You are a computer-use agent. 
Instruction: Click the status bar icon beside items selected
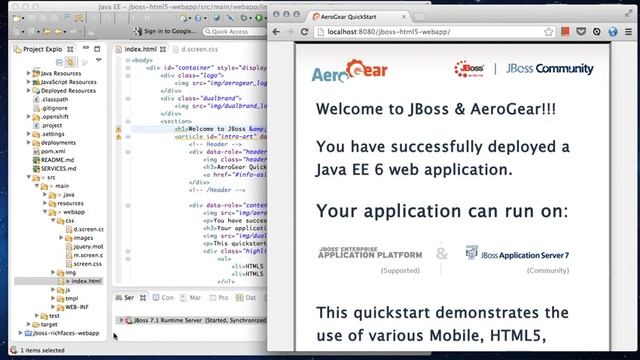13,350
